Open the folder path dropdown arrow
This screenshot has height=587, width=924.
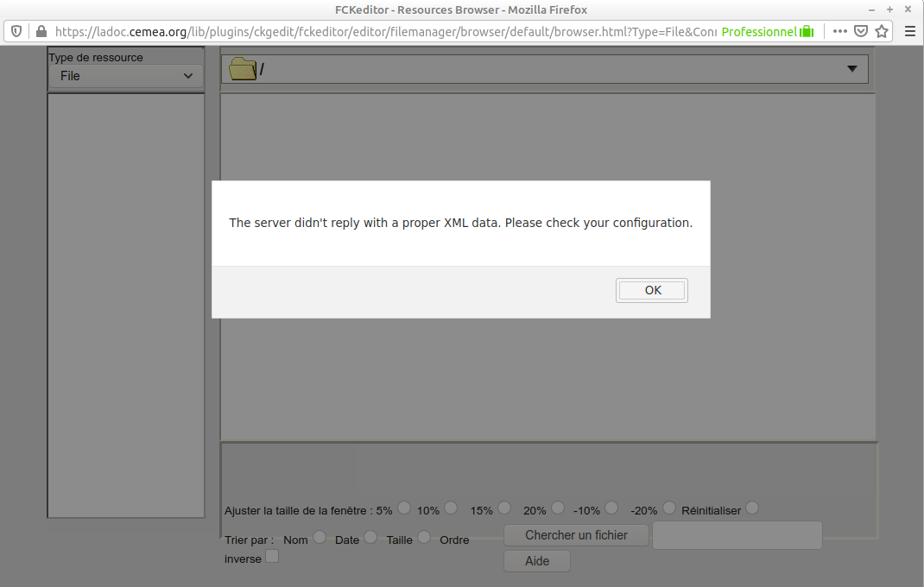click(851, 68)
